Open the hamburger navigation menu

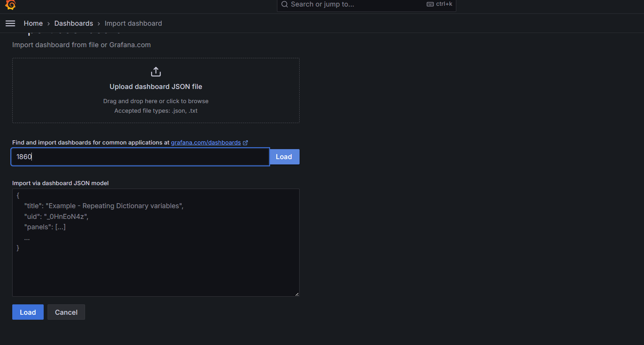[x=10, y=23]
